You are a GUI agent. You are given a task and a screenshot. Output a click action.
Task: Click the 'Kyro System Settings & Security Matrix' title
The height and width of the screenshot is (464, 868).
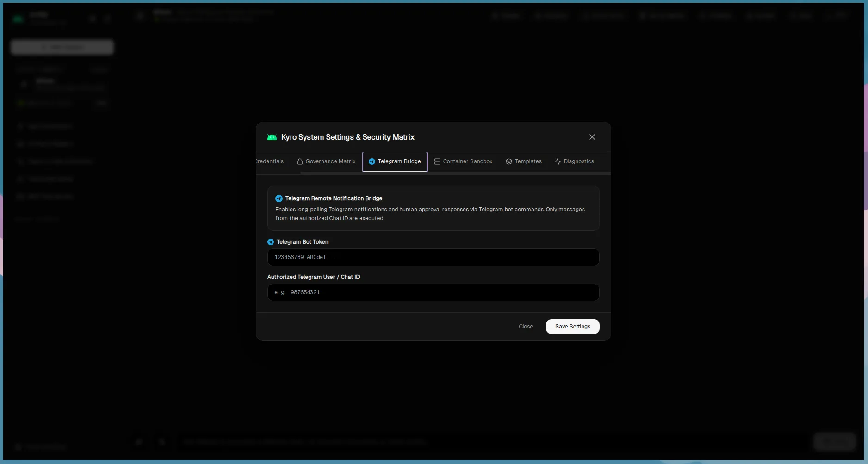347,137
